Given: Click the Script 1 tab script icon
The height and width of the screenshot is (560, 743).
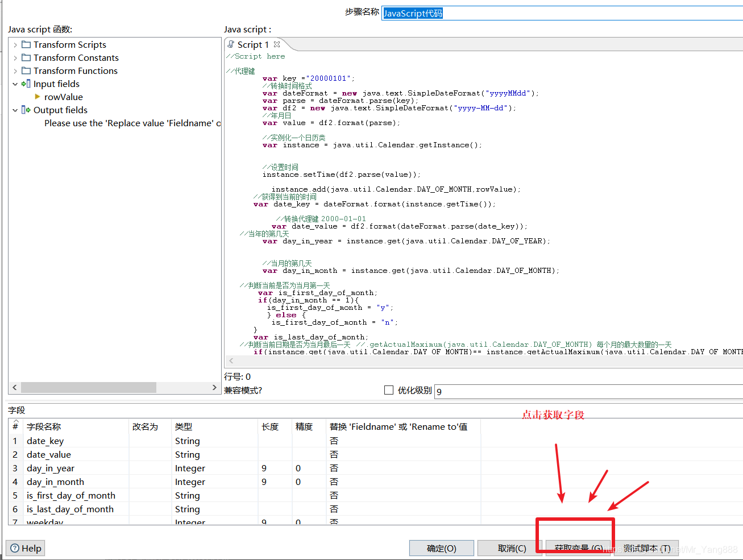Looking at the screenshot, I should (231, 44).
